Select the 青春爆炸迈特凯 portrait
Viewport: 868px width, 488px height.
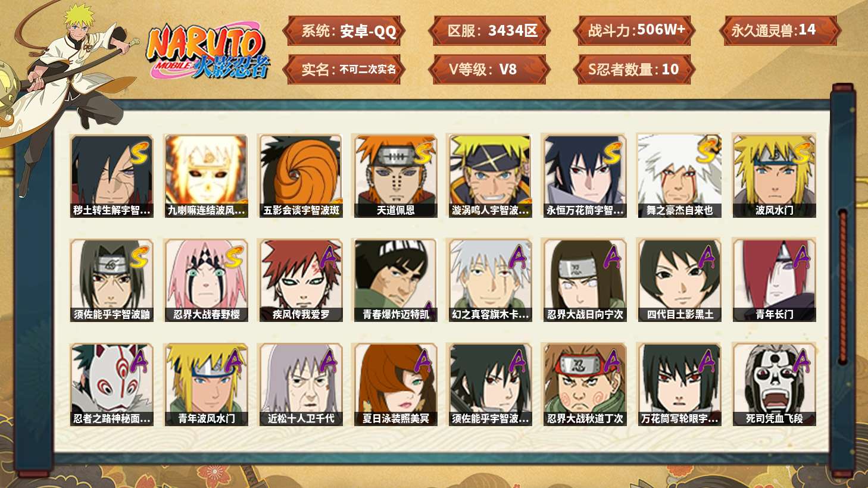tap(395, 280)
